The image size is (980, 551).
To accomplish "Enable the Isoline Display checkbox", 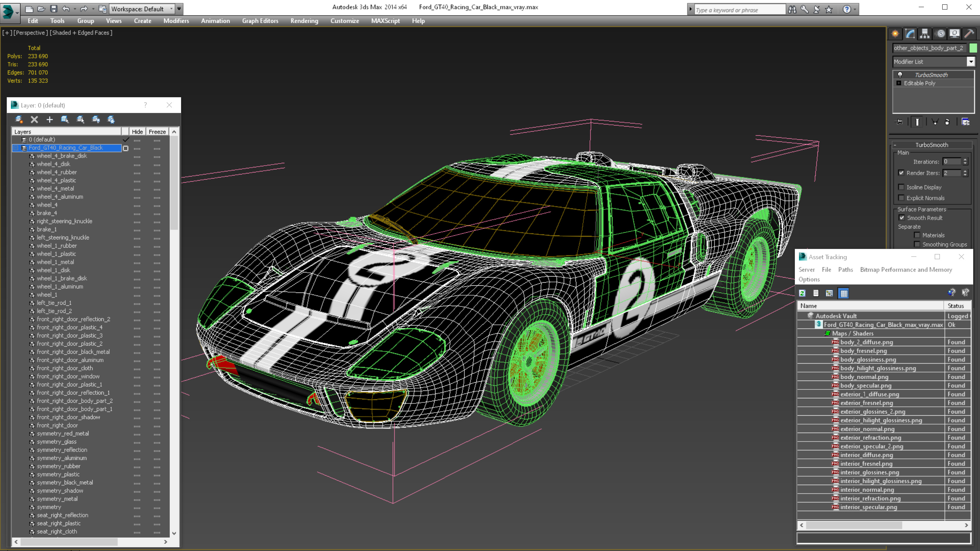I will [x=901, y=187].
